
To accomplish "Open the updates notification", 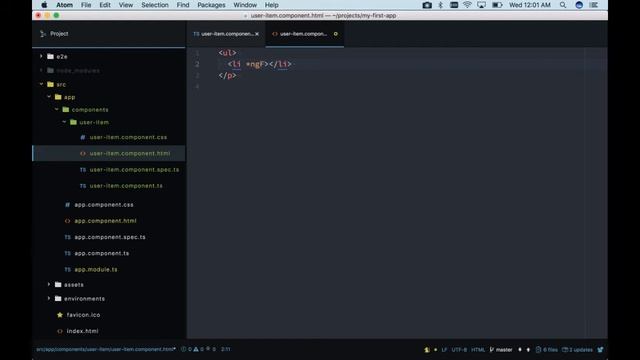I will pyautogui.click(x=577, y=350).
